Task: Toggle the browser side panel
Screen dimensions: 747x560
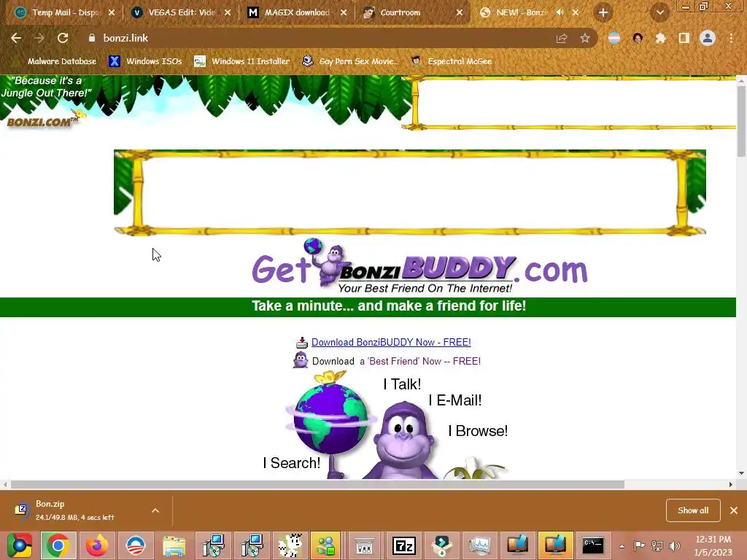Action: point(684,38)
